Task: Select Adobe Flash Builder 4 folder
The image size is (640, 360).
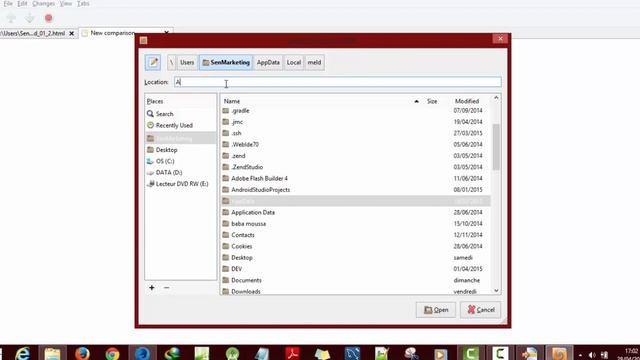Action: [x=355, y=178]
